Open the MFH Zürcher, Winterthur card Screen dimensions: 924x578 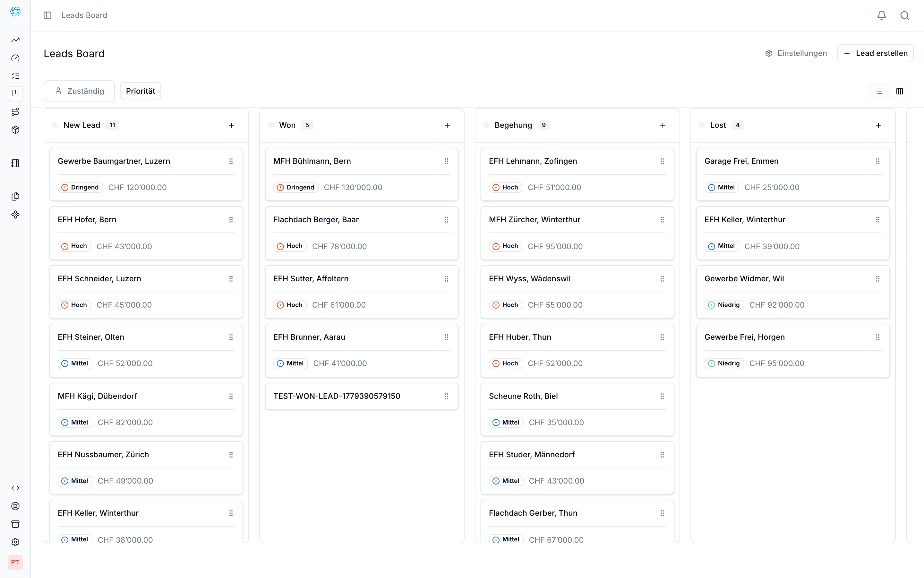577,233
